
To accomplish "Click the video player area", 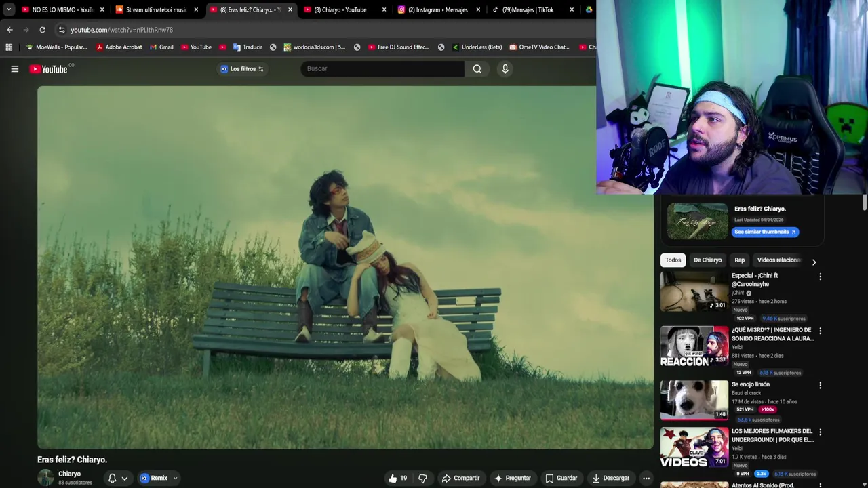I will click(345, 267).
